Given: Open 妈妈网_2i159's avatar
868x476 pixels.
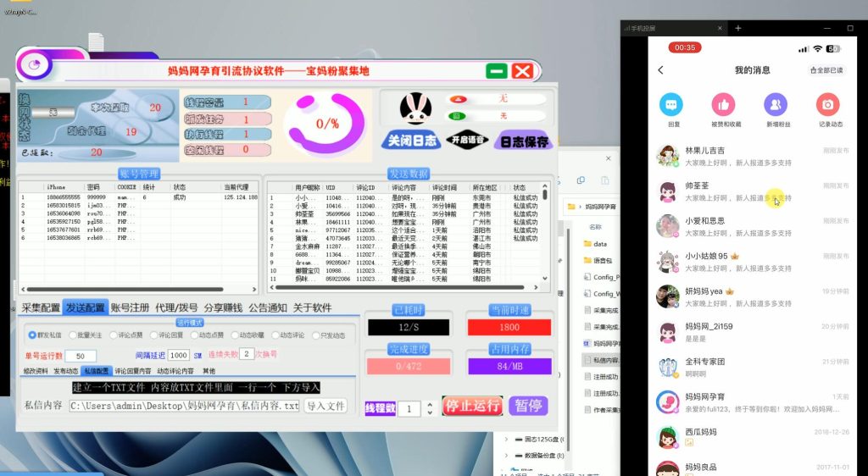Looking at the screenshot, I should point(668,332).
